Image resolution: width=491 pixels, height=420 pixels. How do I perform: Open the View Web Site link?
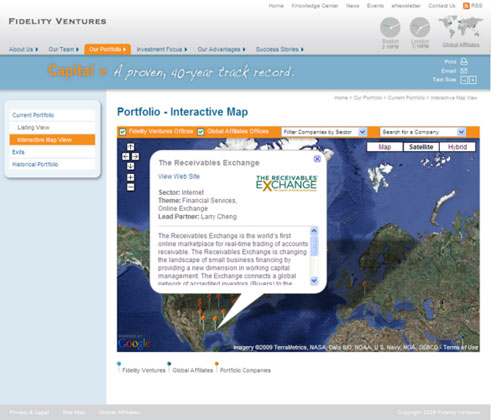tap(179, 176)
